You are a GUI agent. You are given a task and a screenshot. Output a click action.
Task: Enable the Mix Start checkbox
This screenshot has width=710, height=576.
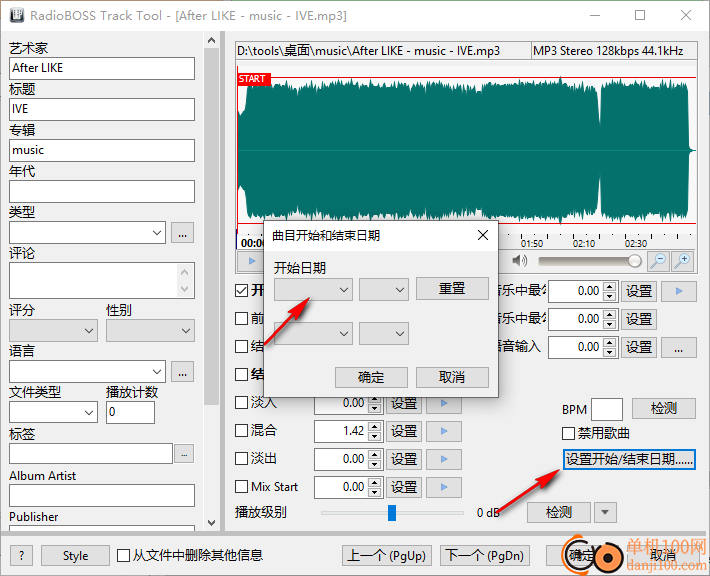tap(241, 487)
